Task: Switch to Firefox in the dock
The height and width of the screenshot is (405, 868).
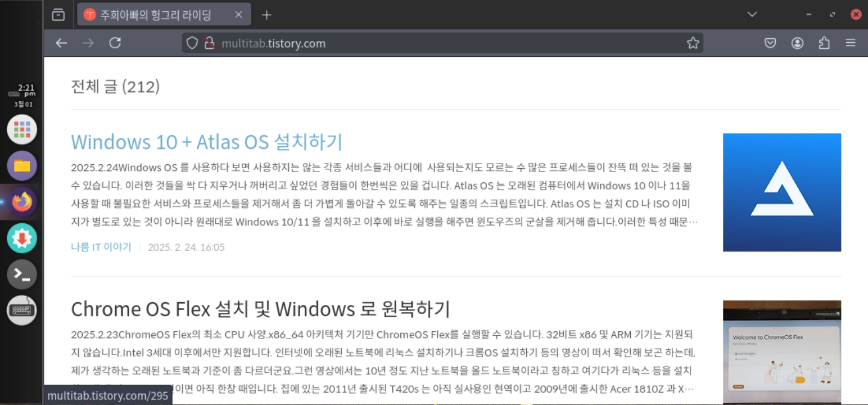Action: (22, 202)
